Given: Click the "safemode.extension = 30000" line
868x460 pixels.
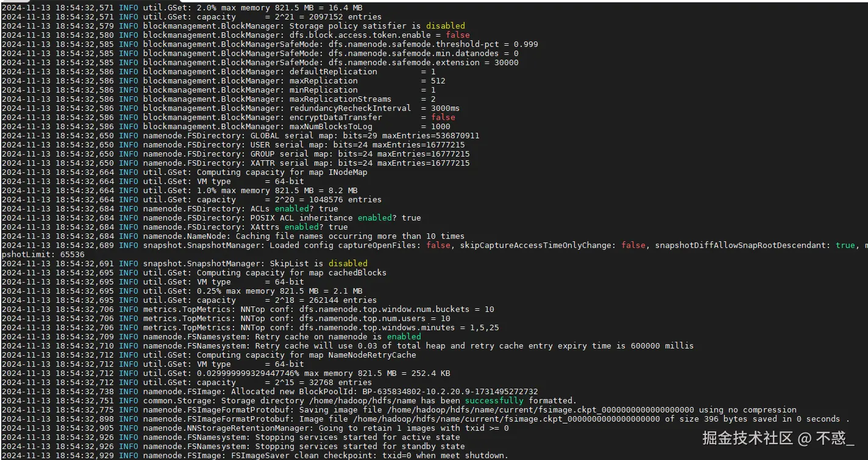Looking at the screenshot, I should click(260, 63).
